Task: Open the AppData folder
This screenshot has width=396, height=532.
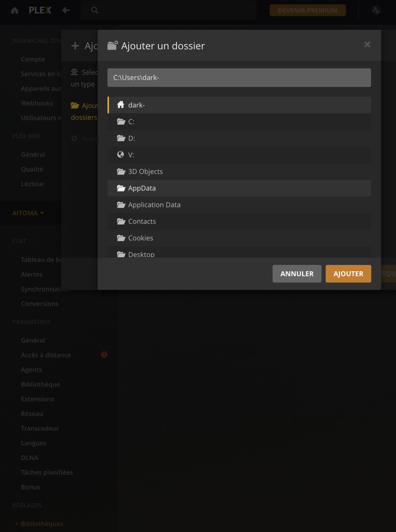Action: coord(142,188)
